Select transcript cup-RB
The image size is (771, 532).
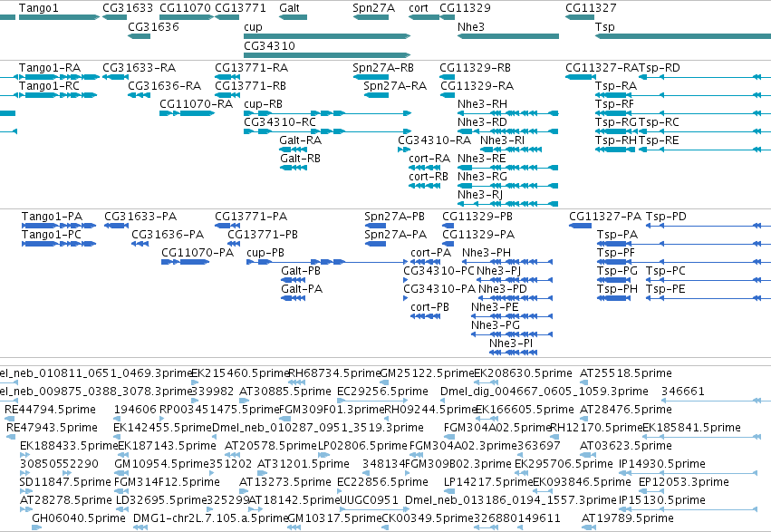[263, 104]
